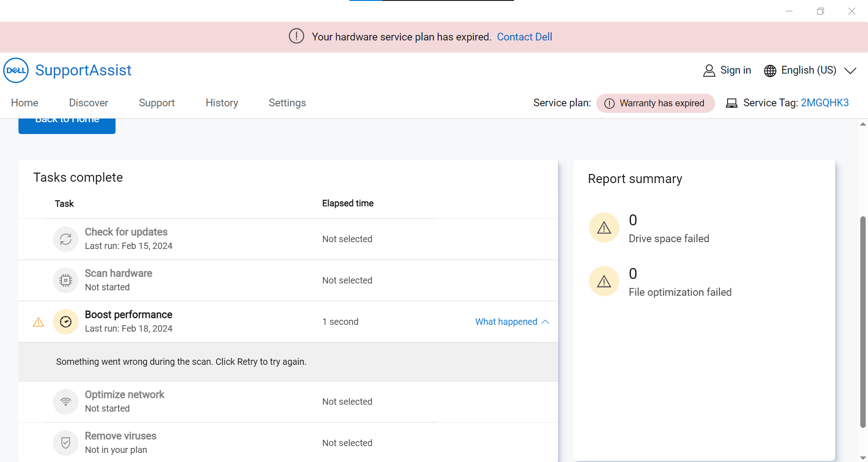Click the Optimize network wifi icon
868x462 pixels.
(x=66, y=402)
